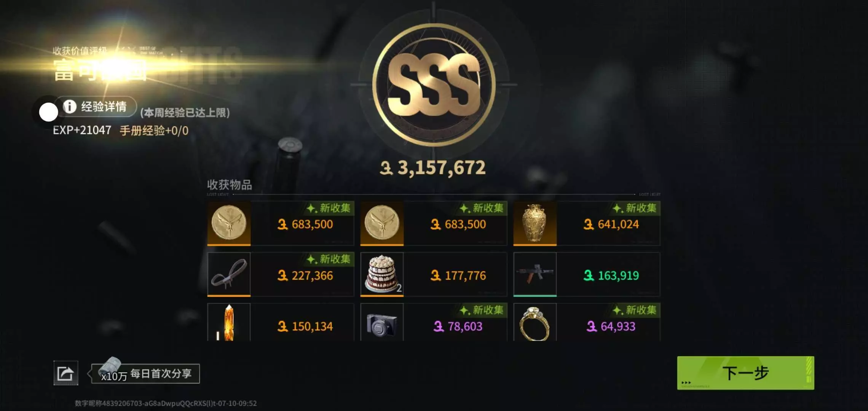Click the SSS rating emblem
The width and height of the screenshot is (868, 411).
coord(434,85)
